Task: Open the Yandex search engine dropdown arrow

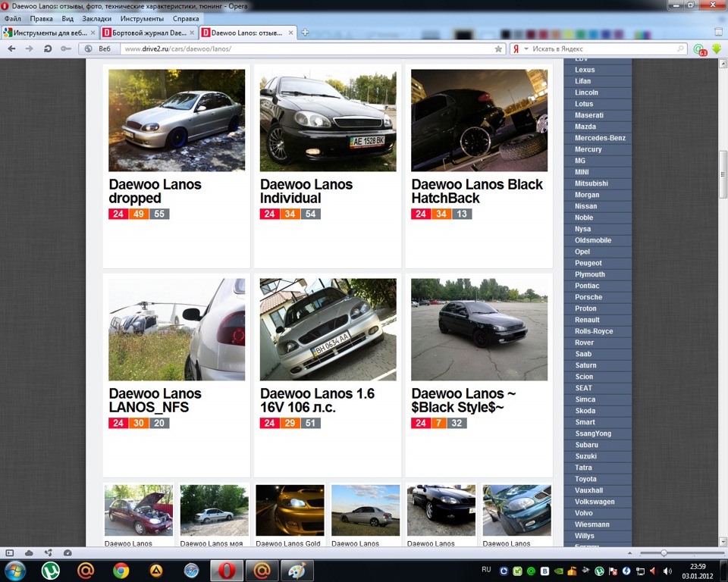Action: click(526, 48)
